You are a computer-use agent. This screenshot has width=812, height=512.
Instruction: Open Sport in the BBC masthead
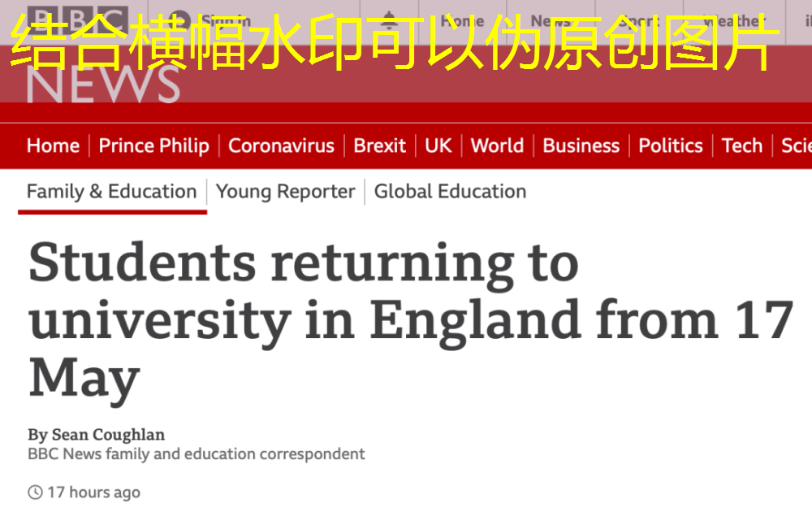pos(638,21)
